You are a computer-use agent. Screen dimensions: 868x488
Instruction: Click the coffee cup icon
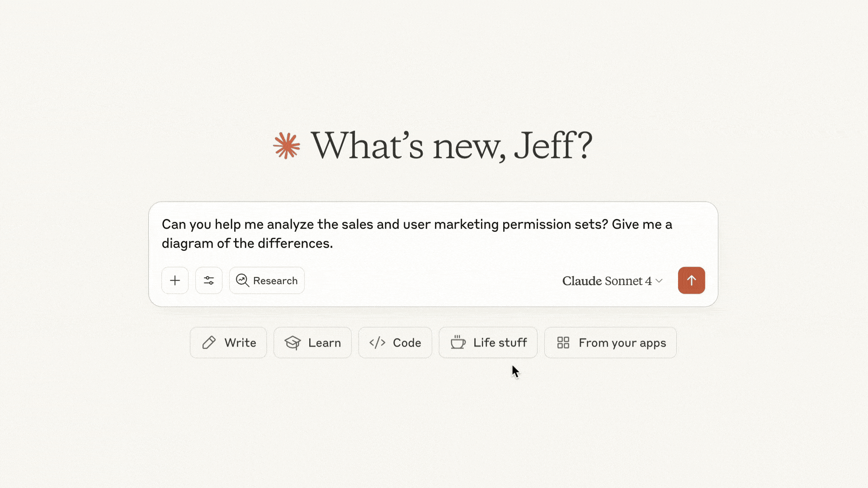coord(458,343)
